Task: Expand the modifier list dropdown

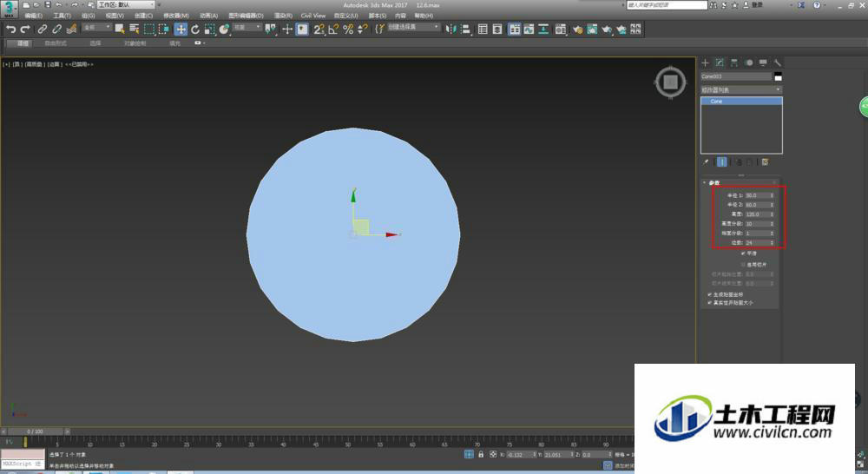Action: 741,89
